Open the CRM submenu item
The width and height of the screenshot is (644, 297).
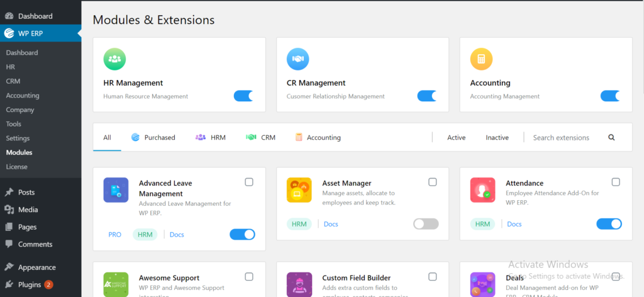coord(13,81)
